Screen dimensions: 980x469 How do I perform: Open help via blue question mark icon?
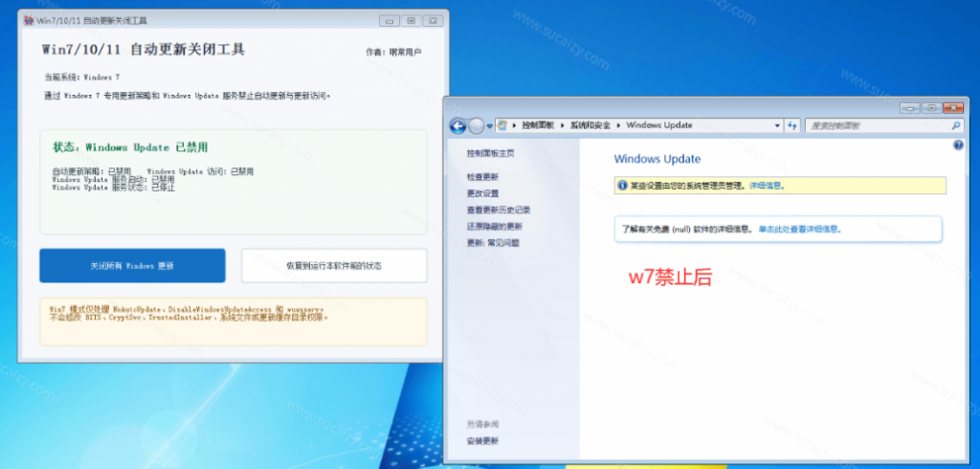[x=959, y=145]
